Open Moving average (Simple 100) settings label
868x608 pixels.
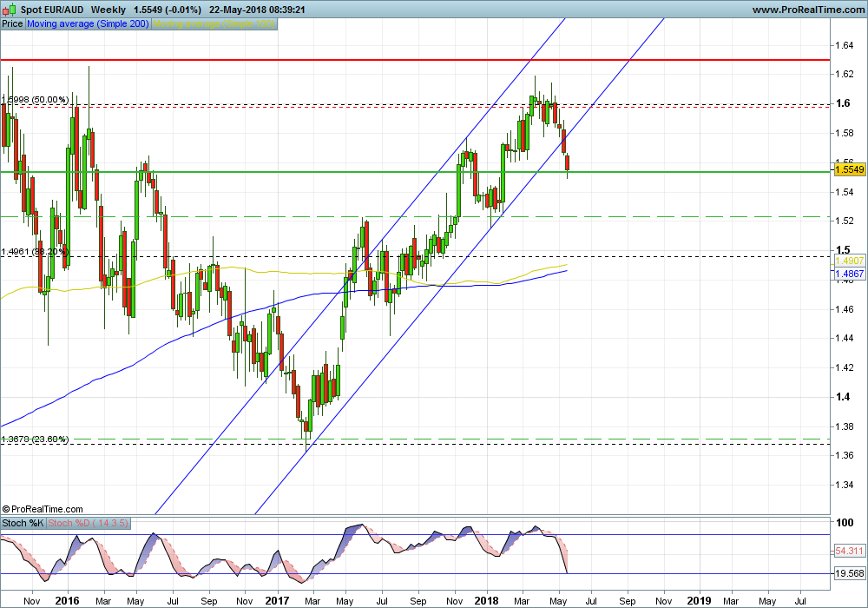pos(214,23)
